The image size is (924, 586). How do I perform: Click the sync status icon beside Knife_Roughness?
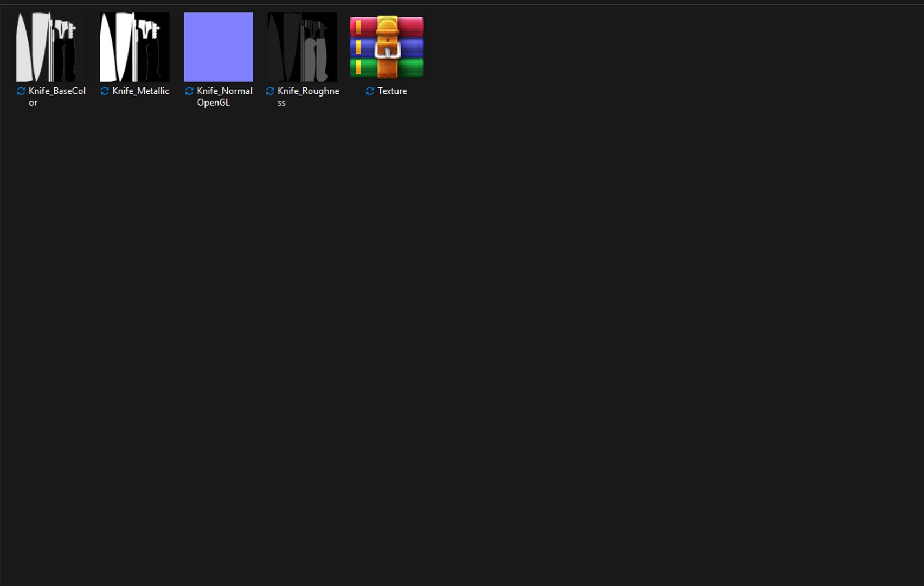point(270,91)
